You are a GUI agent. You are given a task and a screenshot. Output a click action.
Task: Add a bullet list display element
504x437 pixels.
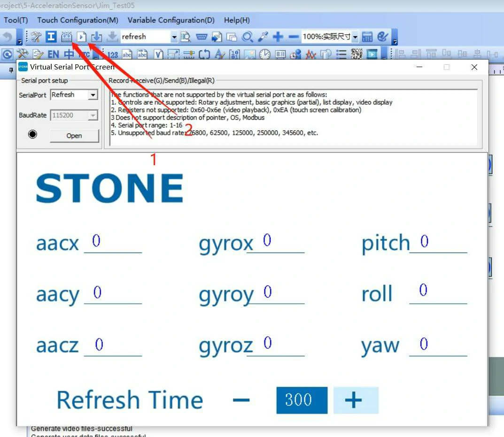coord(341,54)
